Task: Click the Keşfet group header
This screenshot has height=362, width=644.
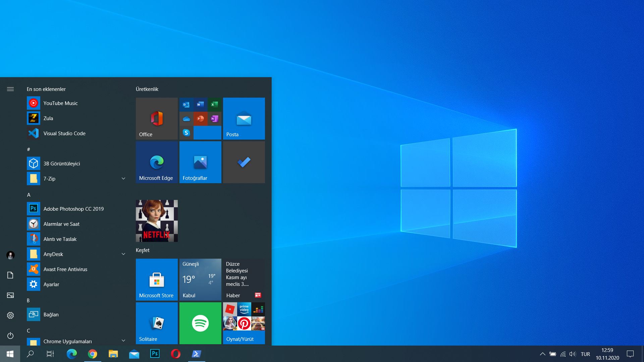Action: (x=143, y=250)
